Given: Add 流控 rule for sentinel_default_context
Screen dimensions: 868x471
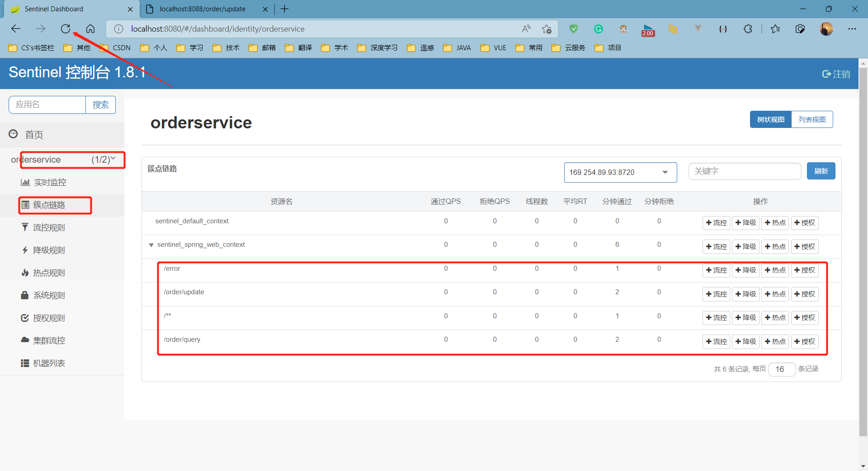Looking at the screenshot, I should (716, 223).
